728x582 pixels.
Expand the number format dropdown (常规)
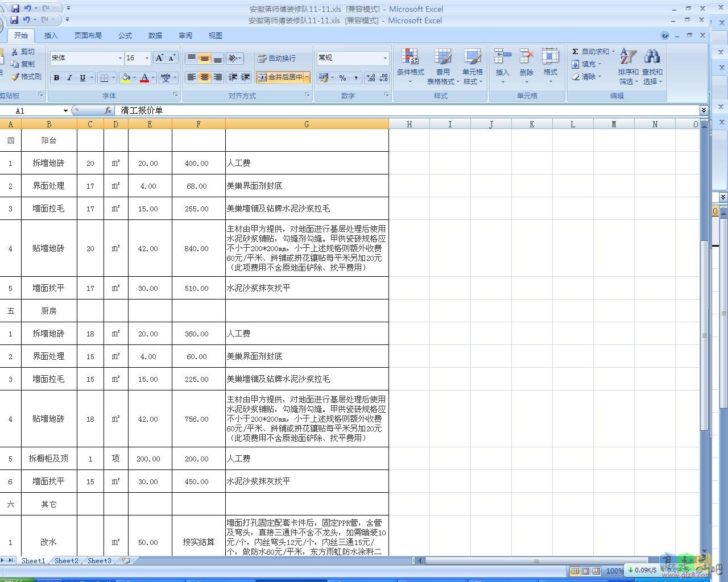click(385, 58)
